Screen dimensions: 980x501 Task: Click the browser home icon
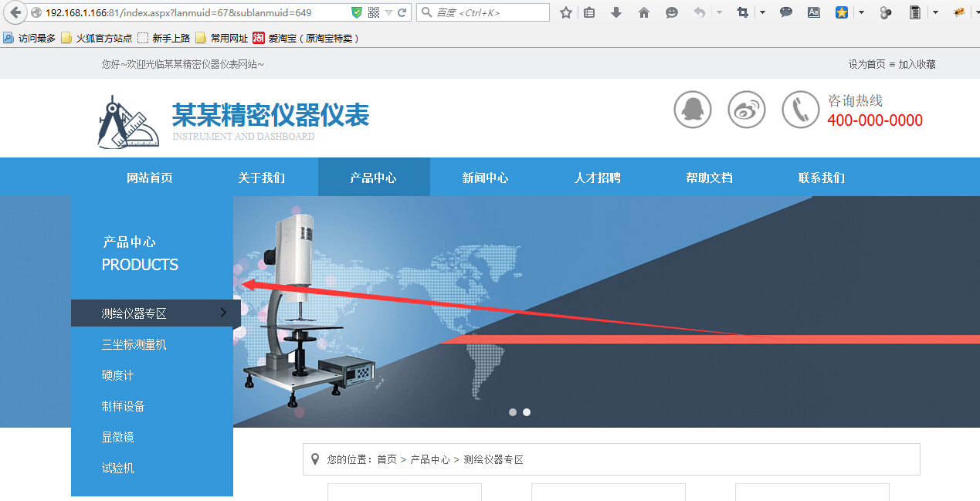tap(644, 12)
